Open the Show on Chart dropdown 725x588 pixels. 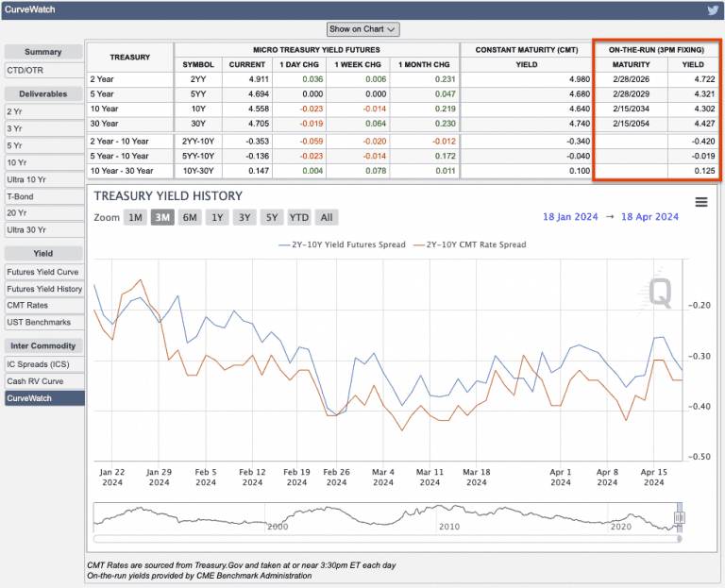[362, 29]
